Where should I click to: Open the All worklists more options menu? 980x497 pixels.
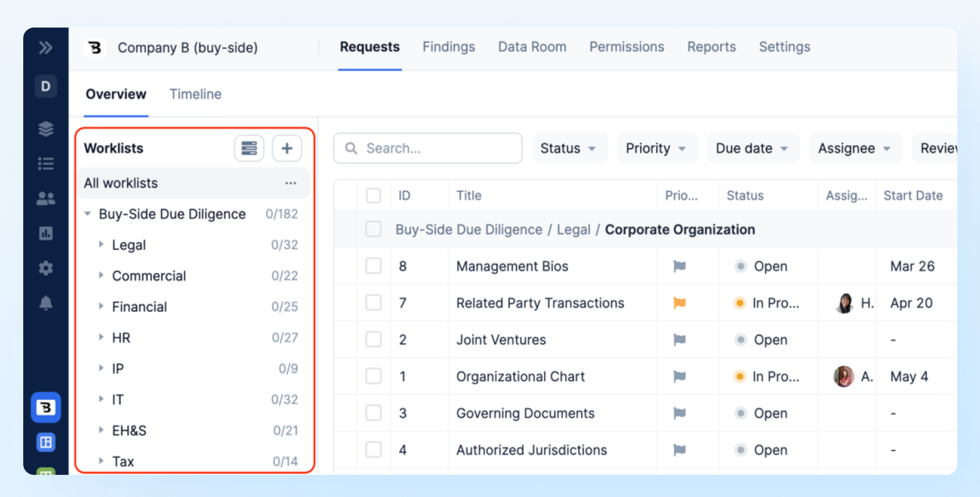tap(291, 183)
